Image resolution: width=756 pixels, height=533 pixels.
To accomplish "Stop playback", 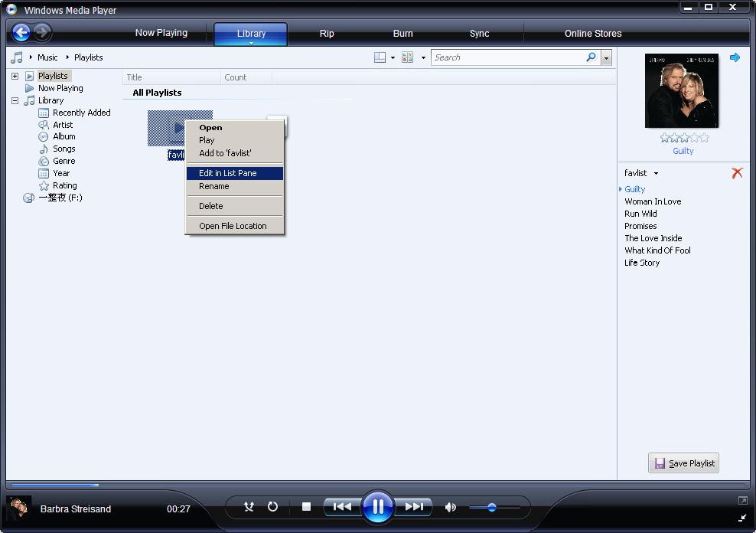I will click(x=306, y=506).
